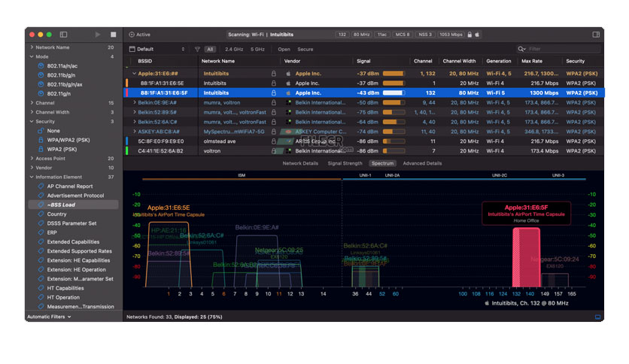Click the red Apple:31:E6:5F spectrum bar
This screenshot has height=364, width=629.
(x=526, y=257)
